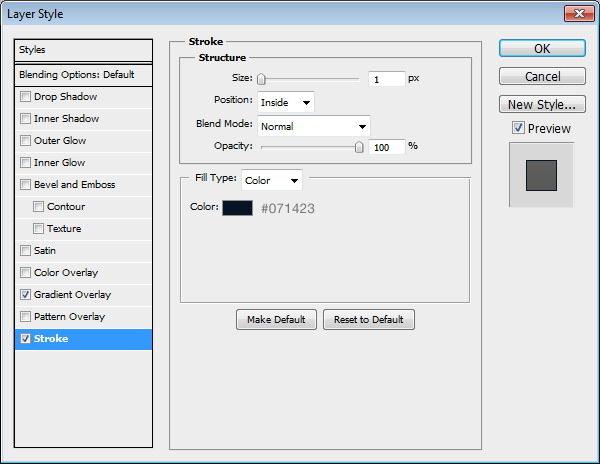Click the Size slider handle
The height and width of the screenshot is (464, 600).
coord(261,79)
